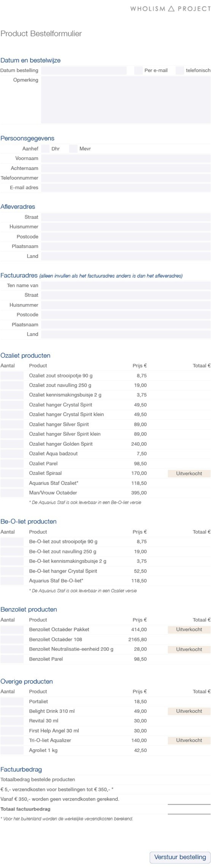Select the Dhr salutation checkbox
Viewport: 211px width, 868px height.
pyautogui.click(x=45, y=149)
